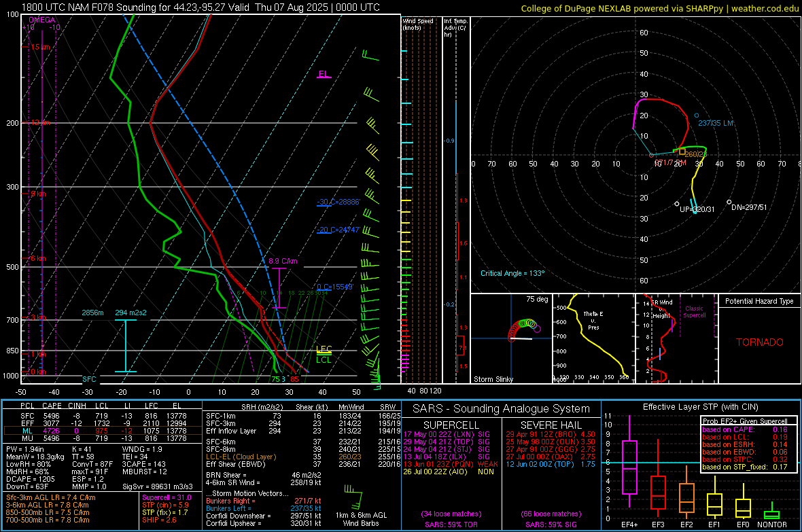Image resolution: width=802 pixels, height=532 pixels.
Task: Click the 'Potential Hazard Type' header
Action: click(759, 301)
